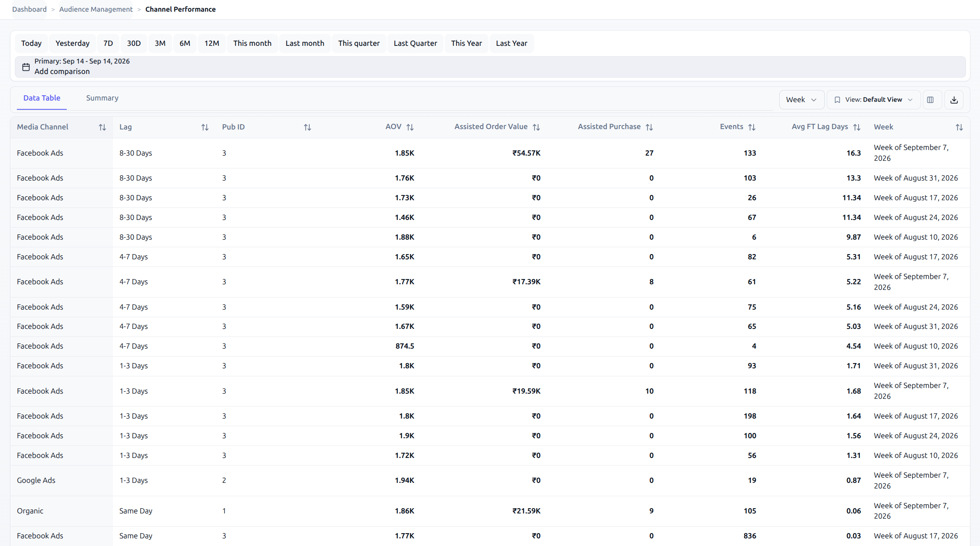Select Last Year preset
This screenshot has width=980, height=546.
click(512, 43)
